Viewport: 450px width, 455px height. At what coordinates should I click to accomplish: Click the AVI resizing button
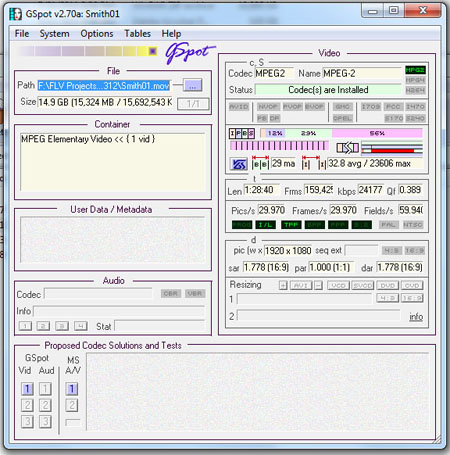(x=301, y=285)
